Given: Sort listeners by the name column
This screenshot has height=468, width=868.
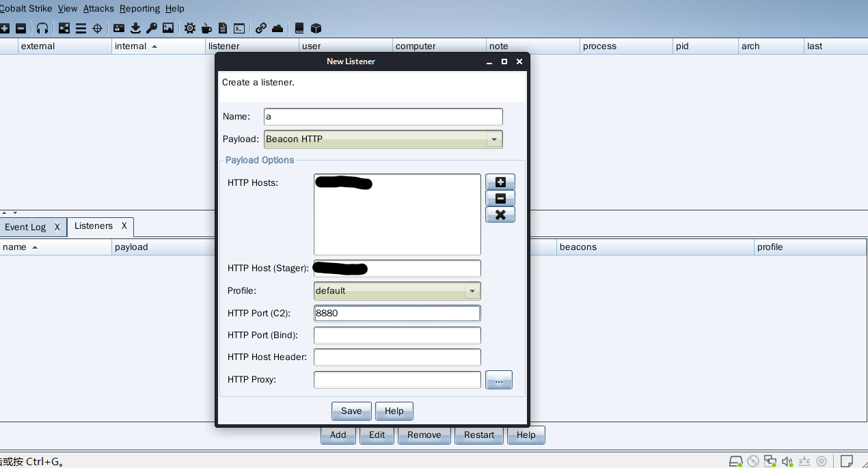Looking at the screenshot, I should coord(56,247).
